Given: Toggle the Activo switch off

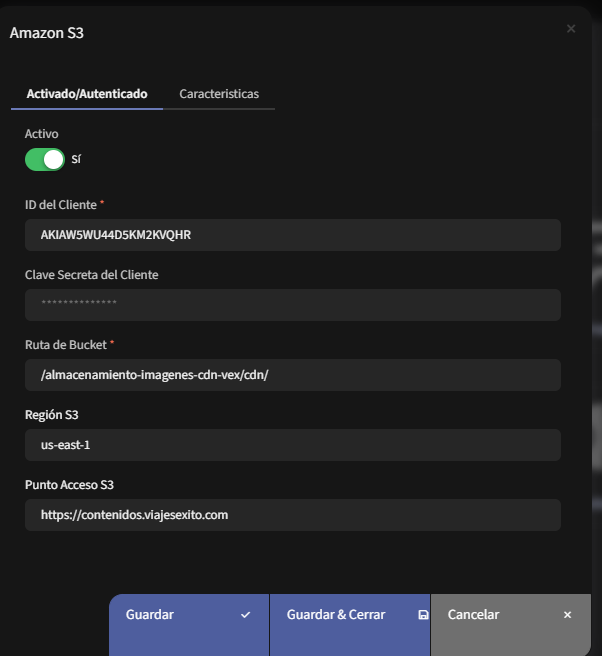Looking at the screenshot, I should [45, 159].
